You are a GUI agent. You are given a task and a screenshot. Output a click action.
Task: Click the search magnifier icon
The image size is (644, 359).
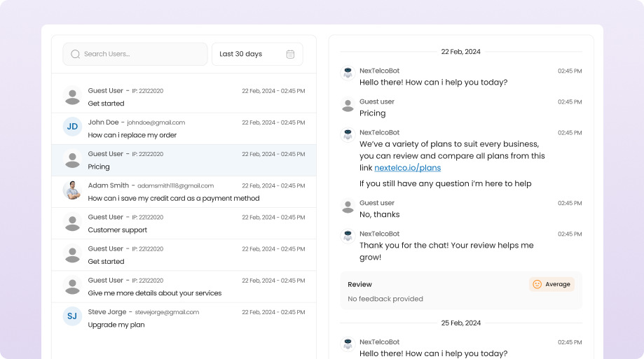coord(75,54)
